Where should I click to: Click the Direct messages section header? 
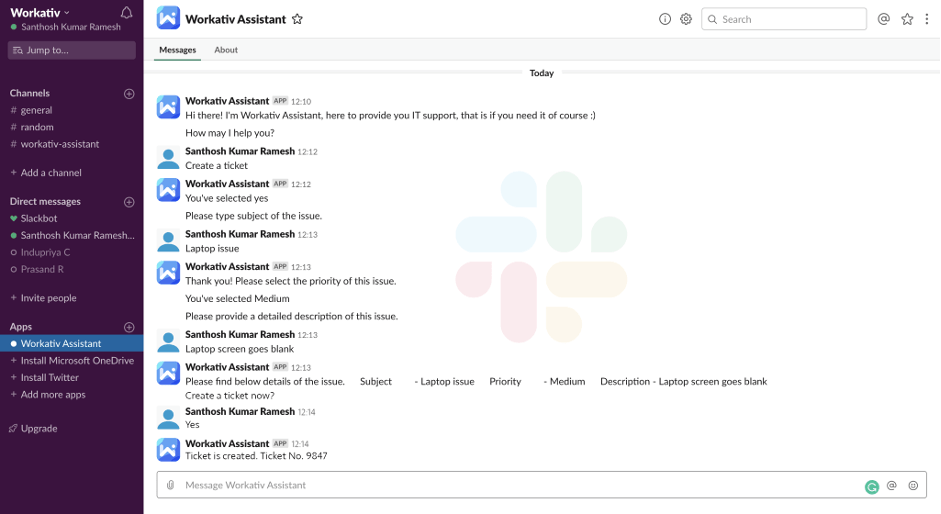[x=45, y=201]
